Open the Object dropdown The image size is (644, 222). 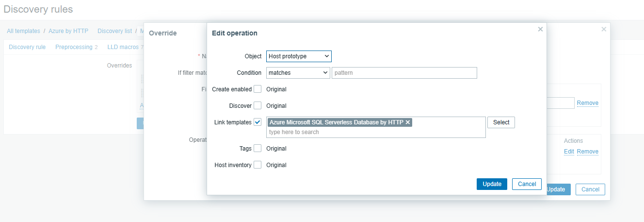click(299, 56)
